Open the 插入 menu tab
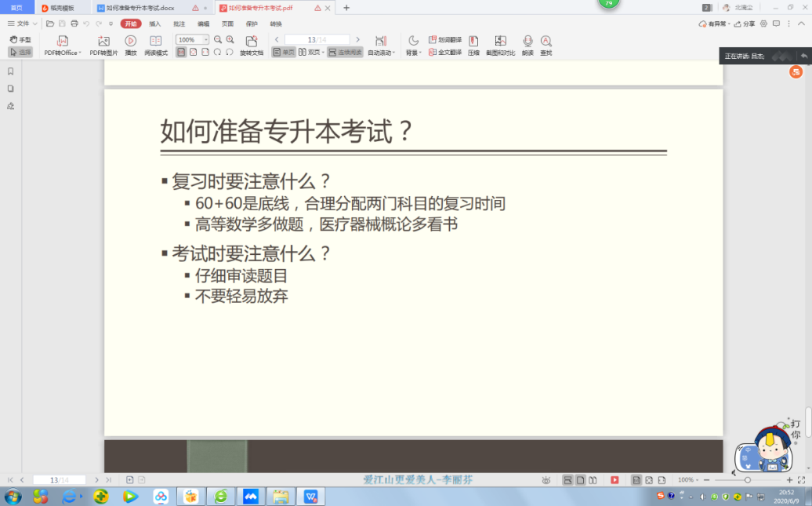The image size is (812, 506). pos(155,24)
